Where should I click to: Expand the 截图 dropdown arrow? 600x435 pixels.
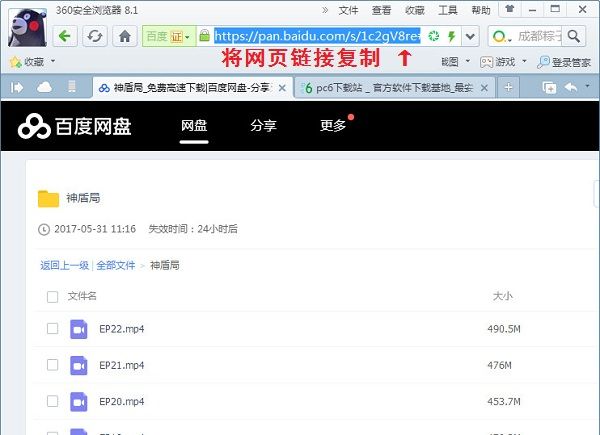[468, 61]
